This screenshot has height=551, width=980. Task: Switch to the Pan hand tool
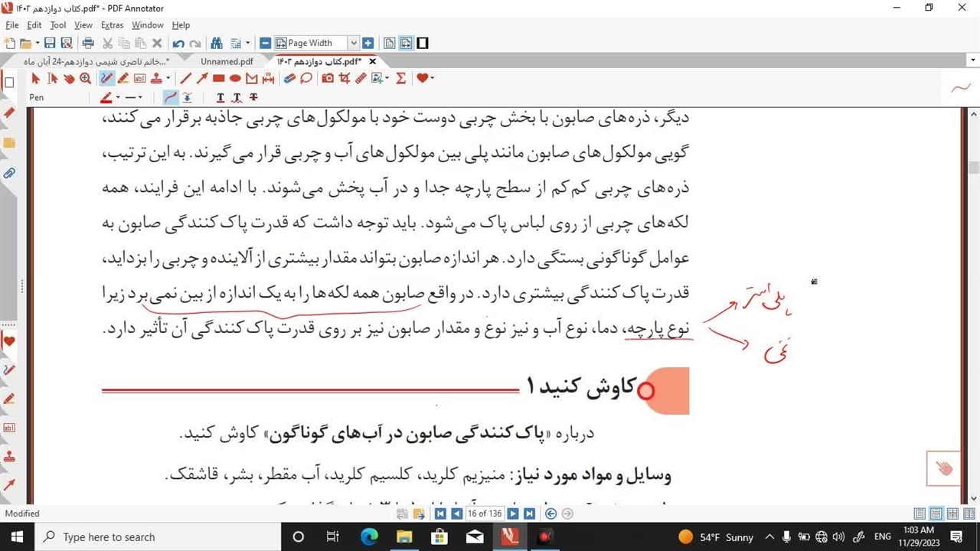click(x=69, y=78)
